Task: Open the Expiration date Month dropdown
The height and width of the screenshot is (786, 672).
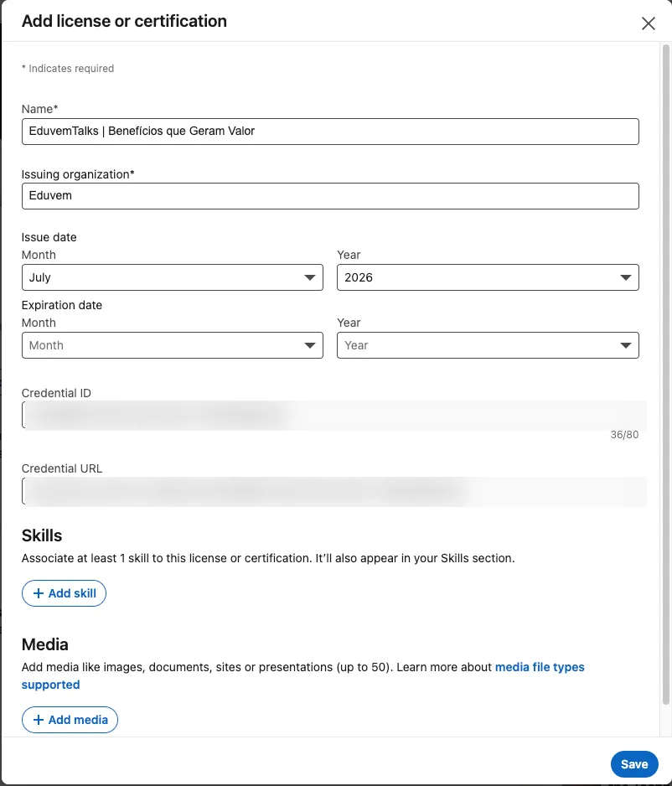Action: [173, 345]
